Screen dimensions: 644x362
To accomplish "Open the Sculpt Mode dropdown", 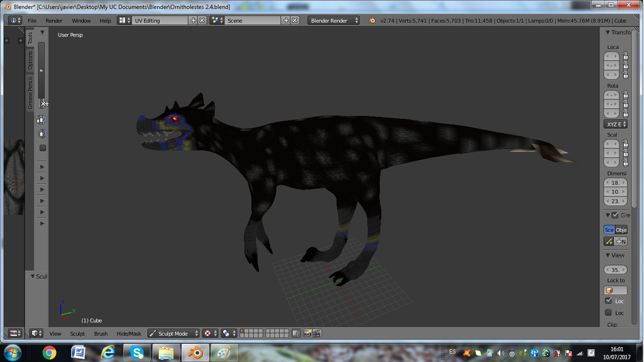I will 174,334.
